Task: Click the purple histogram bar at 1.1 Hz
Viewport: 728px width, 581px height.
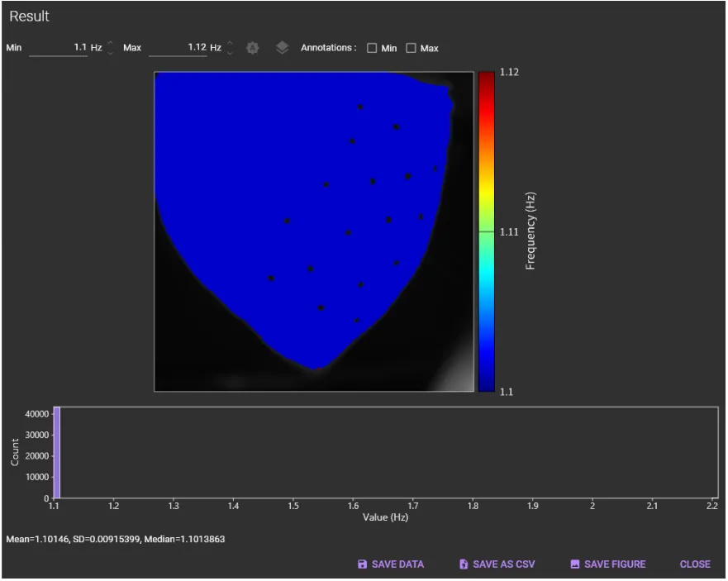Action: point(56,452)
